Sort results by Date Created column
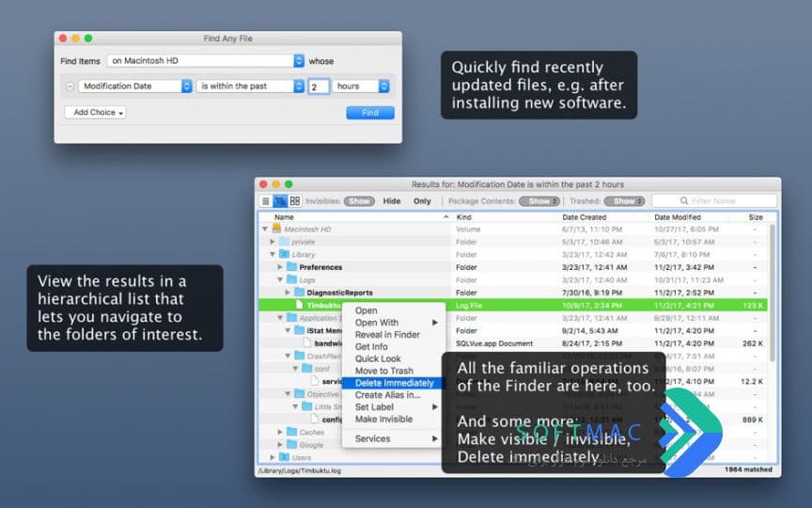 [604, 217]
